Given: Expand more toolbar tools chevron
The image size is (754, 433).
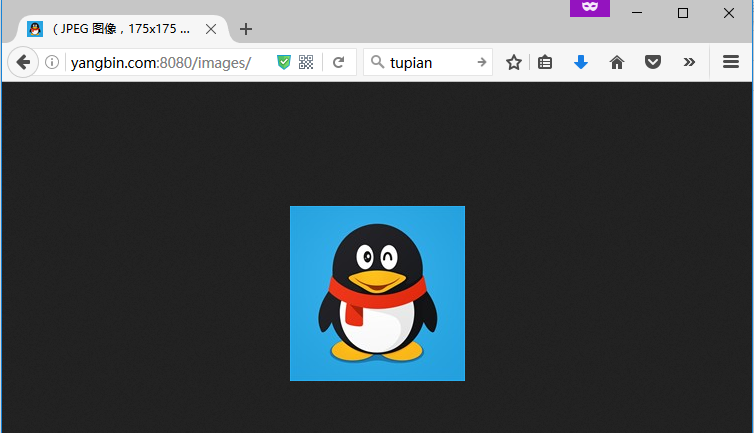Looking at the screenshot, I should tap(689, 62).
